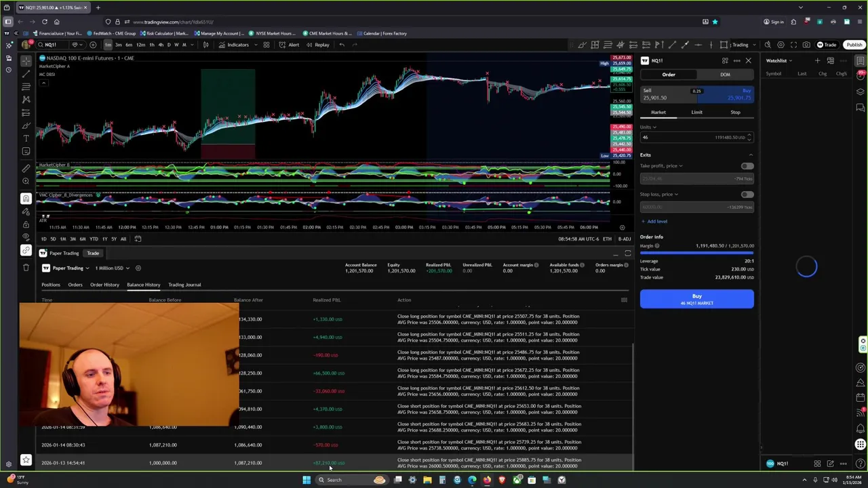Click the Sell 25,901.50 price button
This screenshot has height=488, width=868.
click(668, 94)
